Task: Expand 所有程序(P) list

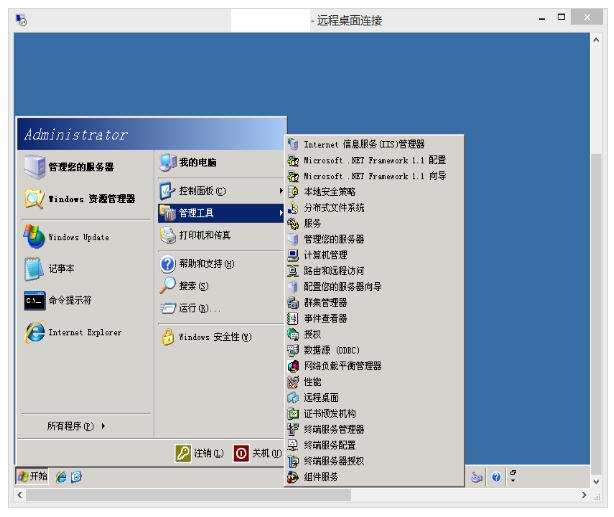Action: point(76,426)
